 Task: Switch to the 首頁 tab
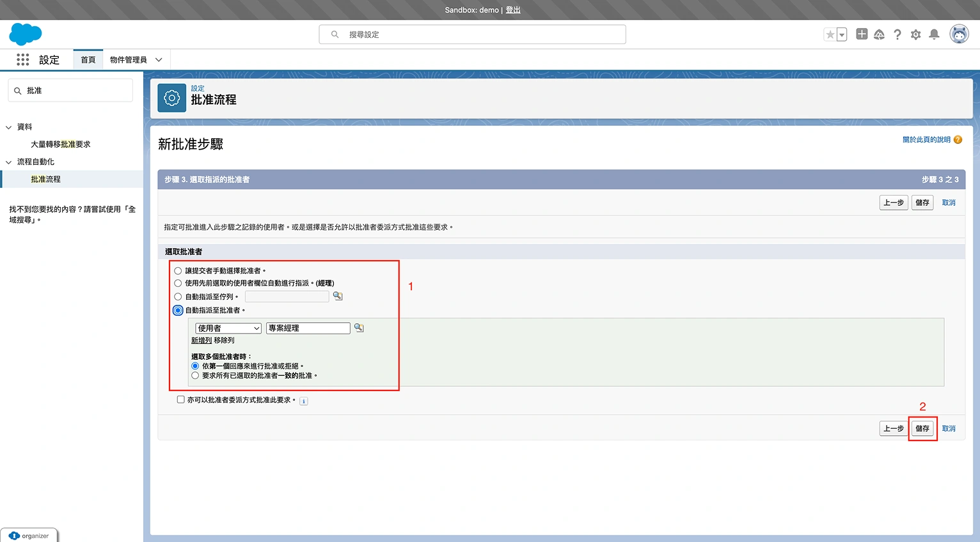click(88, 60)
